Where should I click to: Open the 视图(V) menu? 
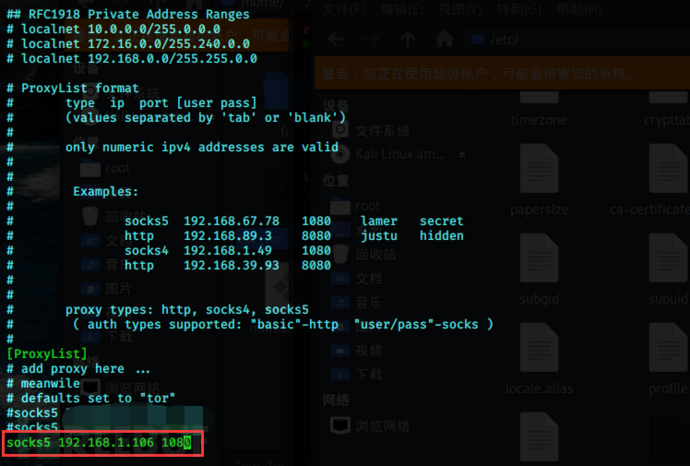coord(460,9)
